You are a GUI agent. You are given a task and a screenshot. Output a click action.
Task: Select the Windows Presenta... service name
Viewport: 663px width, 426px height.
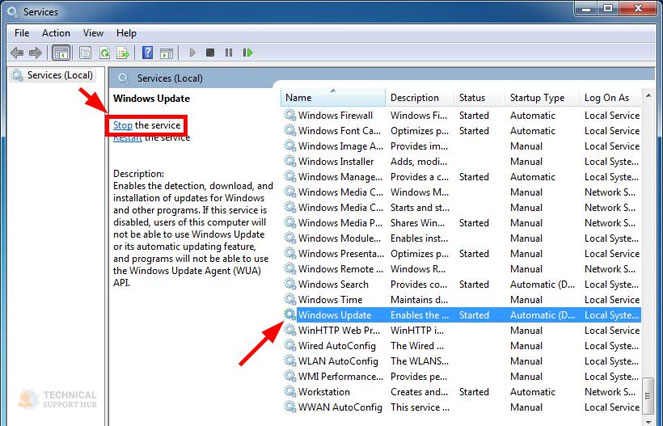(341, 253)
